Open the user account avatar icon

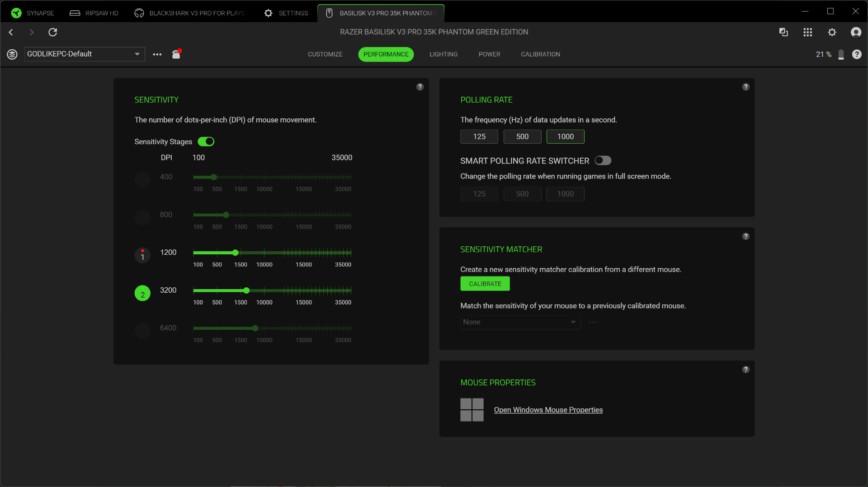856,32
